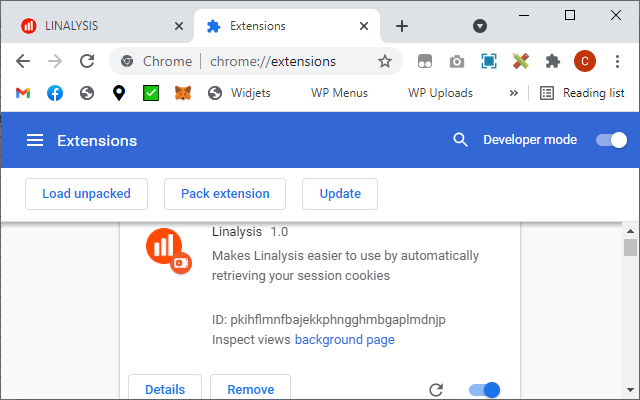Click the Update button
640x400 pixels.
[x=340, y=194]
